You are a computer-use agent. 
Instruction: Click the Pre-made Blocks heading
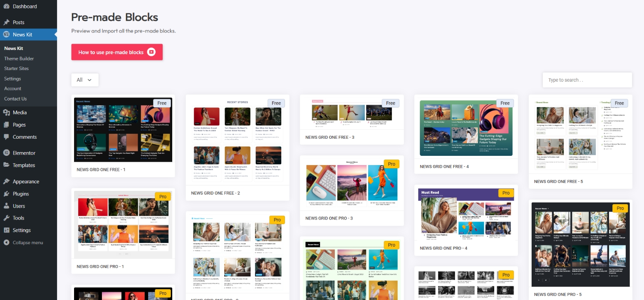pyautogui.click(x=115, y=17)
